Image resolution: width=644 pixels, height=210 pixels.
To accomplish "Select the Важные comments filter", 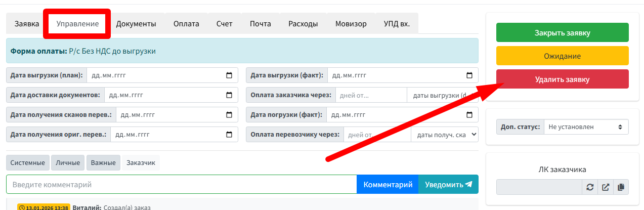I will pos(103,163).
